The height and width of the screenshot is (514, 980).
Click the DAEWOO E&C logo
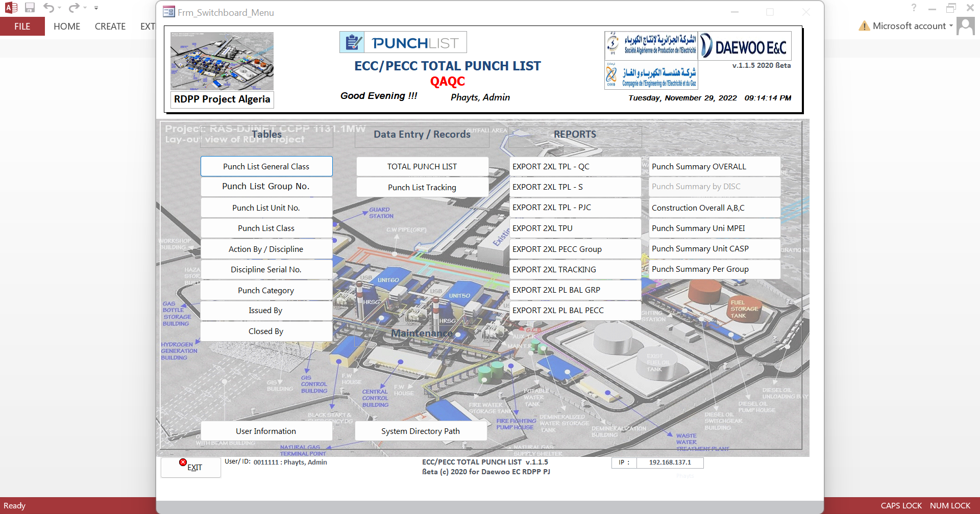745,46
